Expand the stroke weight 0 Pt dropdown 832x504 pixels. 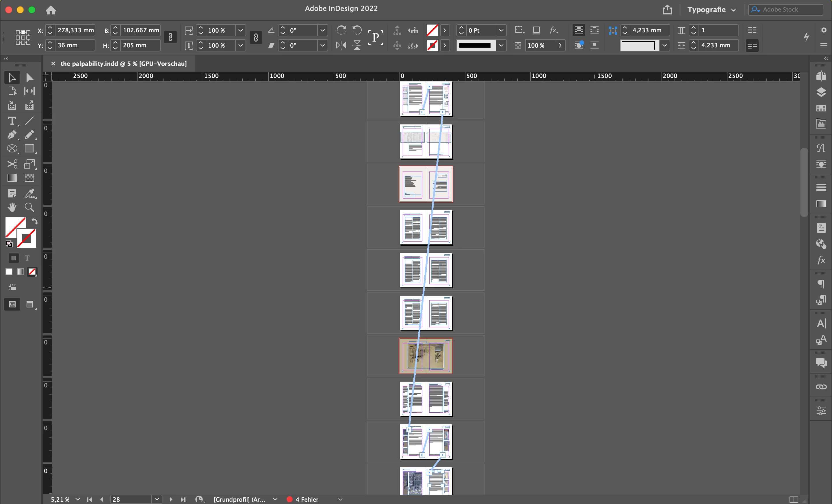pyautogui.click(x=501, y=30)
